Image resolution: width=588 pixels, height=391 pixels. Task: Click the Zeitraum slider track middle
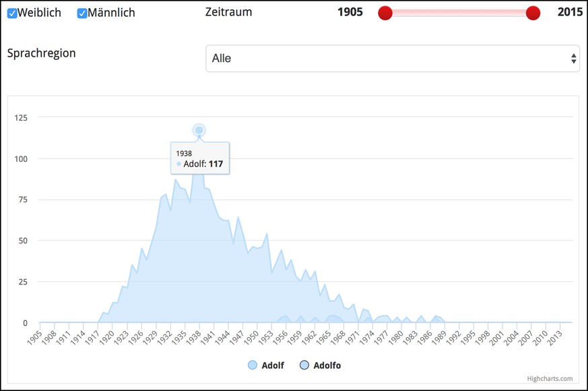click(459, 13)
